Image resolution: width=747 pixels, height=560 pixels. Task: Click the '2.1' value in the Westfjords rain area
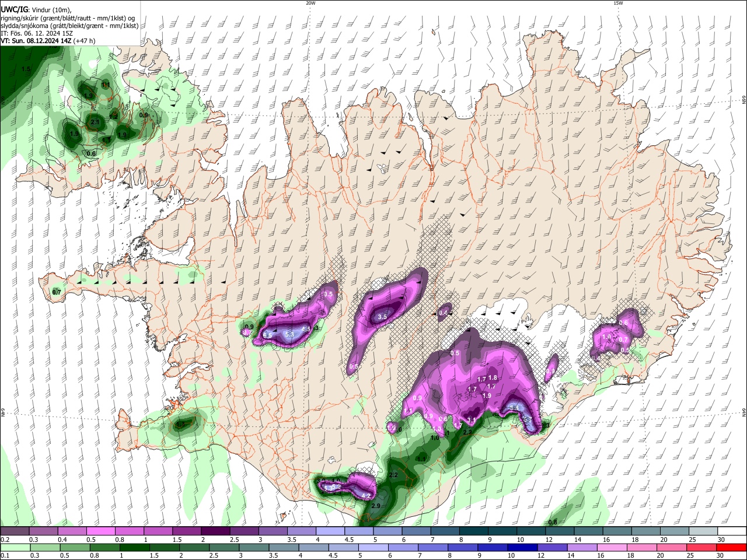[x=95, y=122]
